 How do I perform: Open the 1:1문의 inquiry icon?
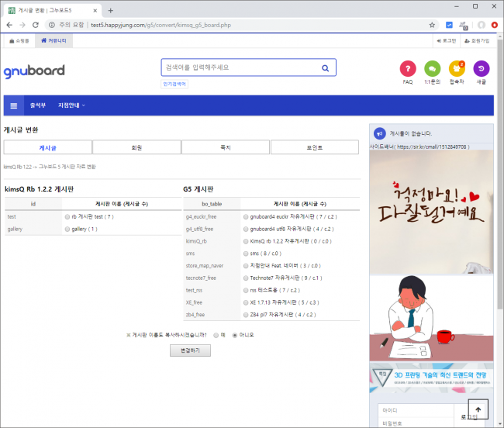pyautogui.click(x=432, y=68)
